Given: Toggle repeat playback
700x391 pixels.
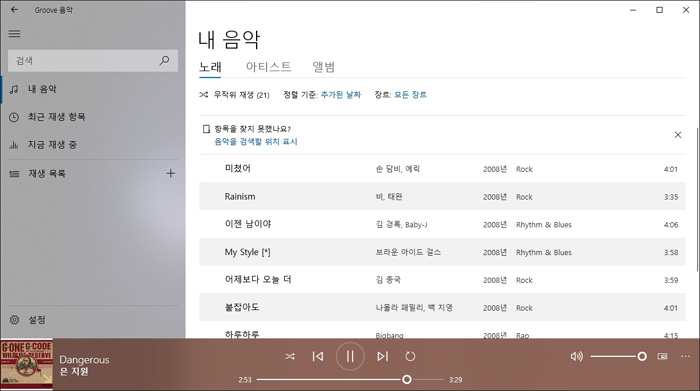Looking at the screenshot, I should coord(410,356).
